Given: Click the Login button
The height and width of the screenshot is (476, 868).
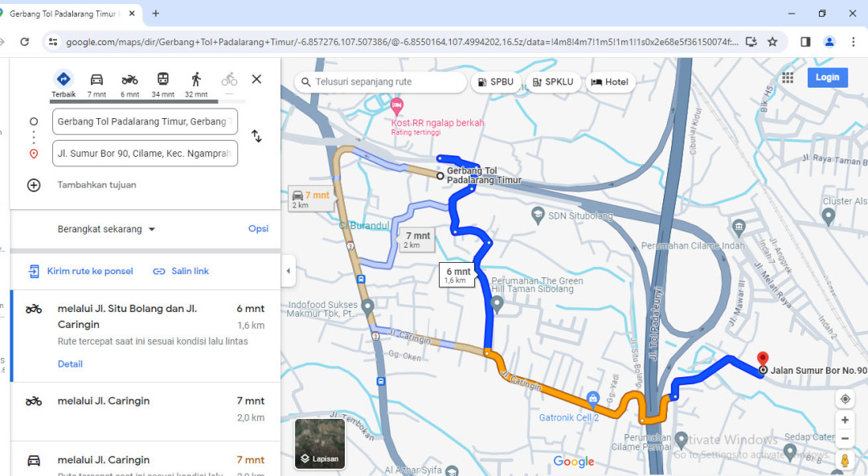Looking at the screenshot, I should pyautogui.click(x=827, y=77).
